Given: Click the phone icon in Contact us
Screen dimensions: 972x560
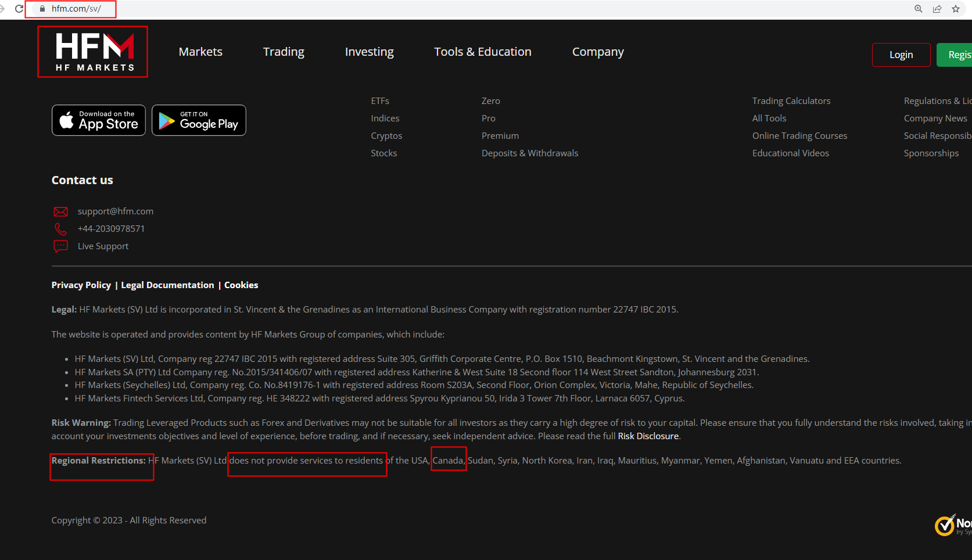Looking at the screenshot, I should point(60,229).
